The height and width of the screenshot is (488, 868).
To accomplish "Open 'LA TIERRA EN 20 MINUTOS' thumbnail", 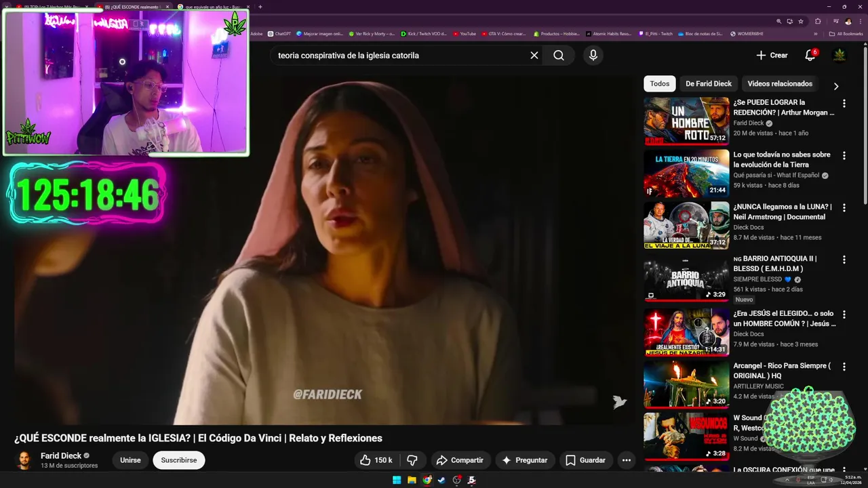I will 686,173.
